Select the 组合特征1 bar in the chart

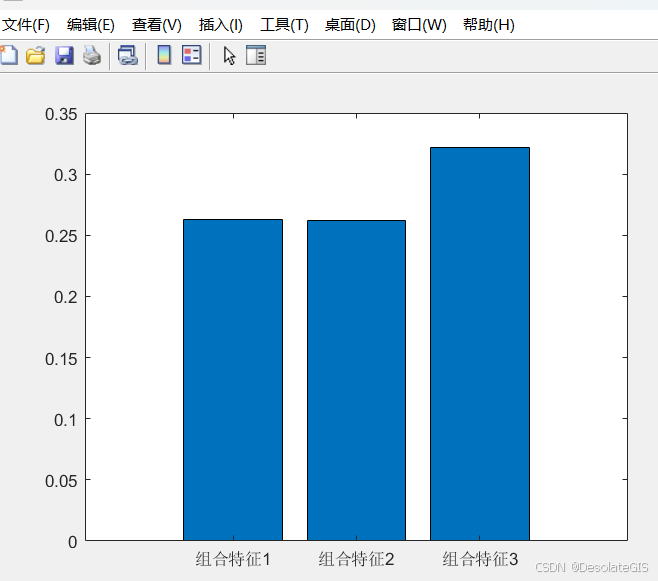click(233, 380)
